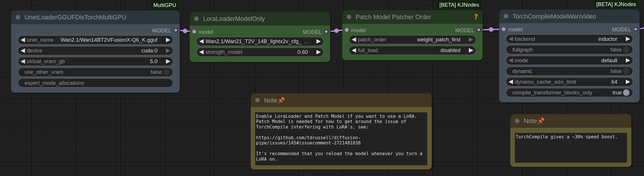Open the mode default dropdown
The image size is (644, 176).
(569, 60)
